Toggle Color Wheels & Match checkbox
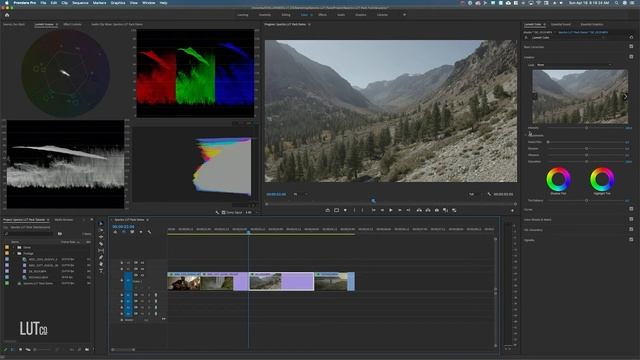640x360 pixels. point(631,219)
